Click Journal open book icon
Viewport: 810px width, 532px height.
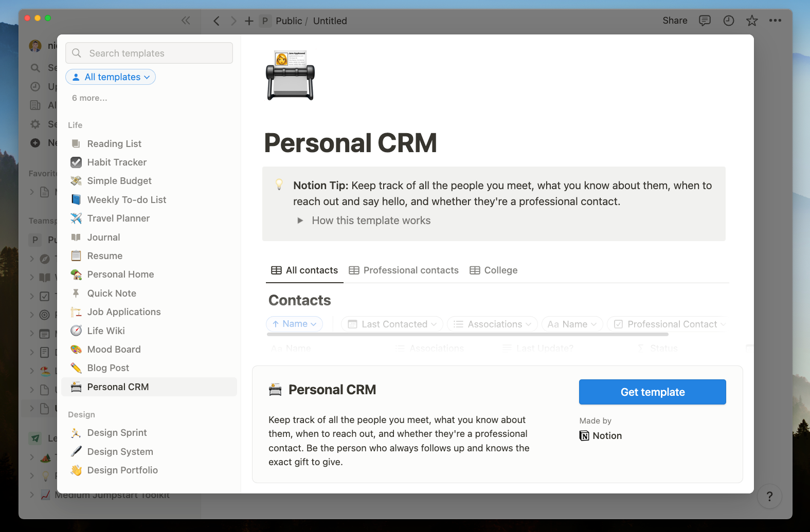pyautogui.click(x=76, y=237)
